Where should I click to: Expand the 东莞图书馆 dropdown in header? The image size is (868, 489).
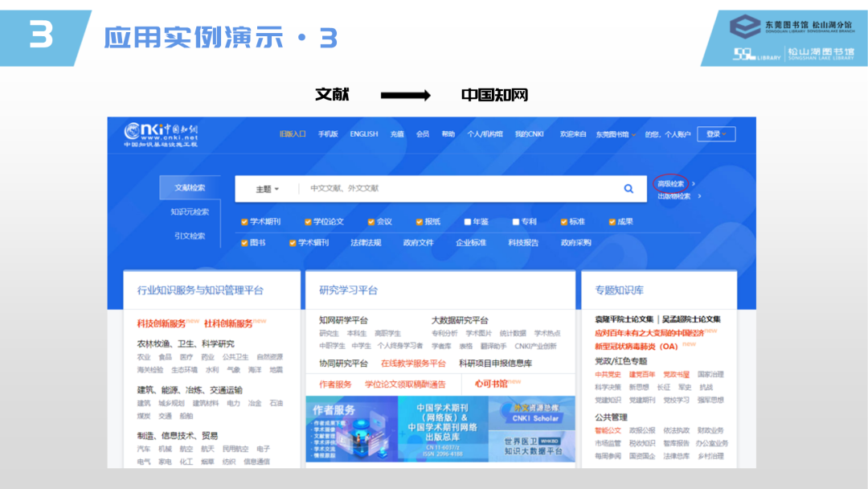click(x=616, y=134)
